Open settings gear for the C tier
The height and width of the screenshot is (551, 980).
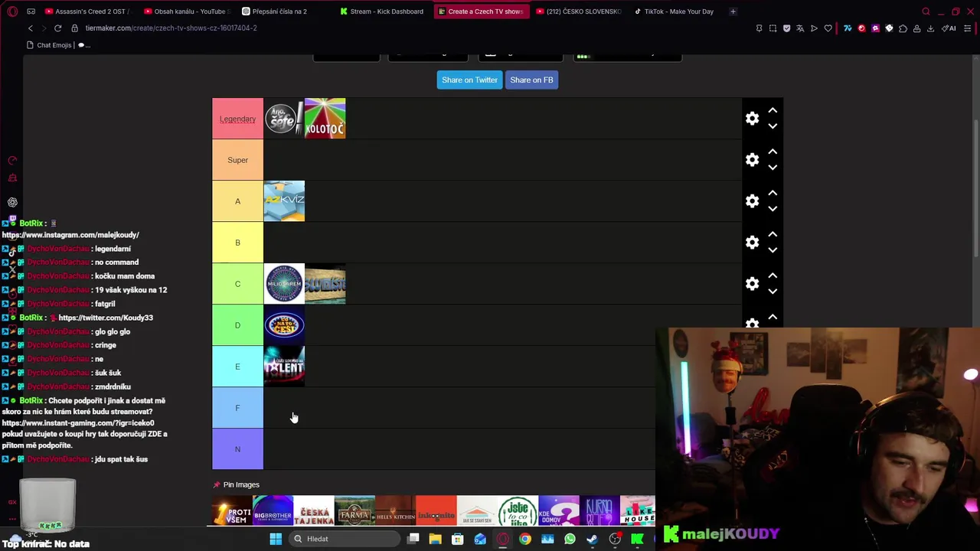click(x=752, y=284)
